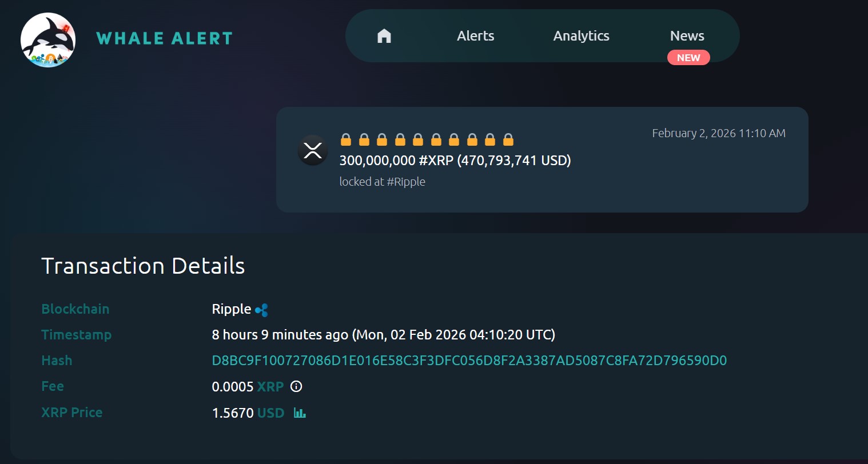Screen dimensions: 868x464
Task: Open the News section
Action: [x=687, y=35]
